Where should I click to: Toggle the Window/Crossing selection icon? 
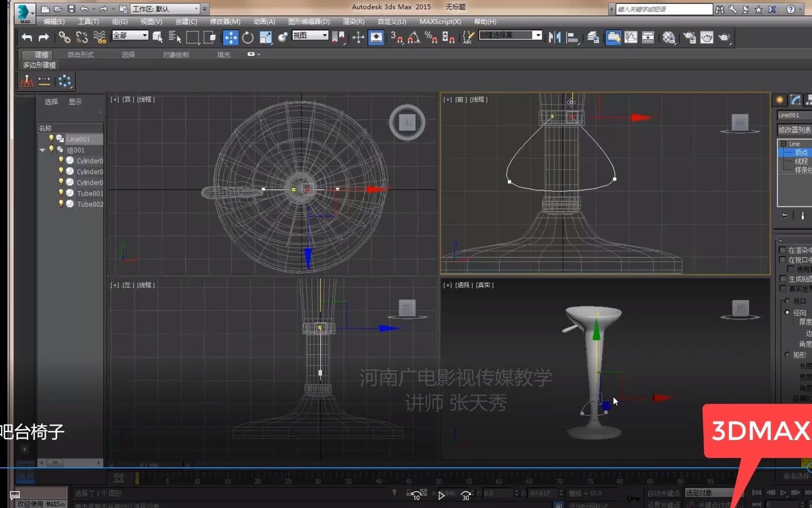point(210,37)
